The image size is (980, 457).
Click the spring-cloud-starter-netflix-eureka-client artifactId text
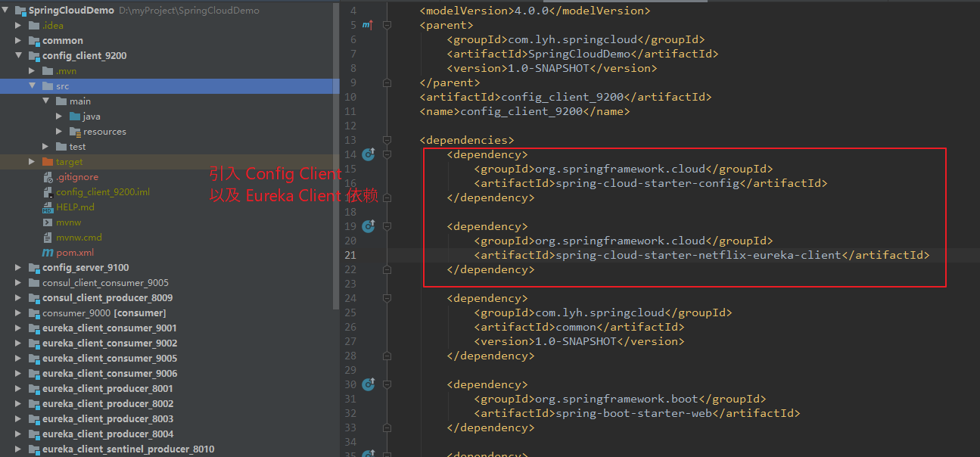pyautogui.click(x=698, y=255)
